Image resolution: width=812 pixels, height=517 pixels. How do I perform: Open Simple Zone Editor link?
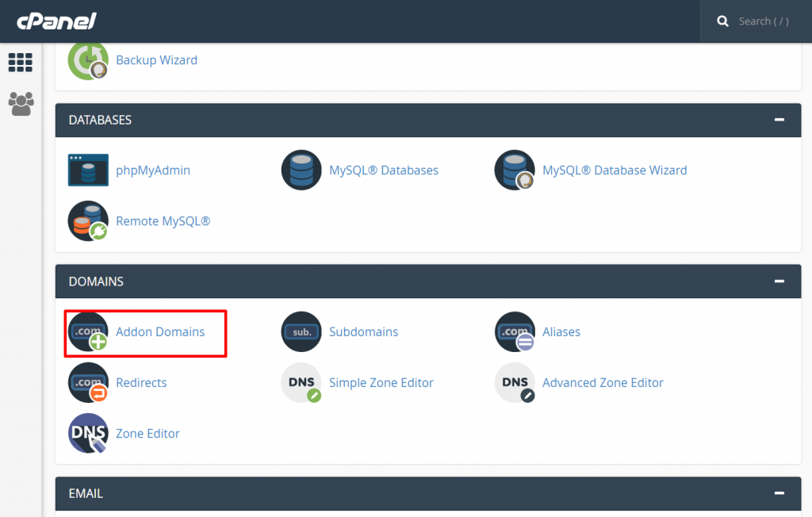(381, 383)
